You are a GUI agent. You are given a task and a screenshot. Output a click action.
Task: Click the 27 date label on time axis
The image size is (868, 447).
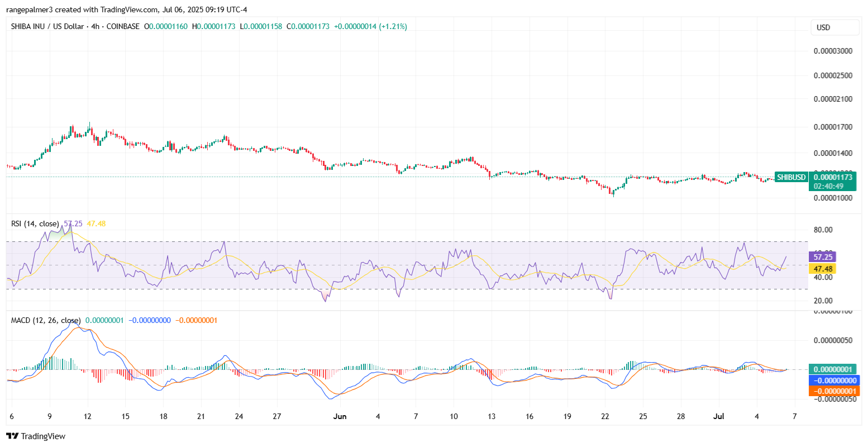coord(277,416)
